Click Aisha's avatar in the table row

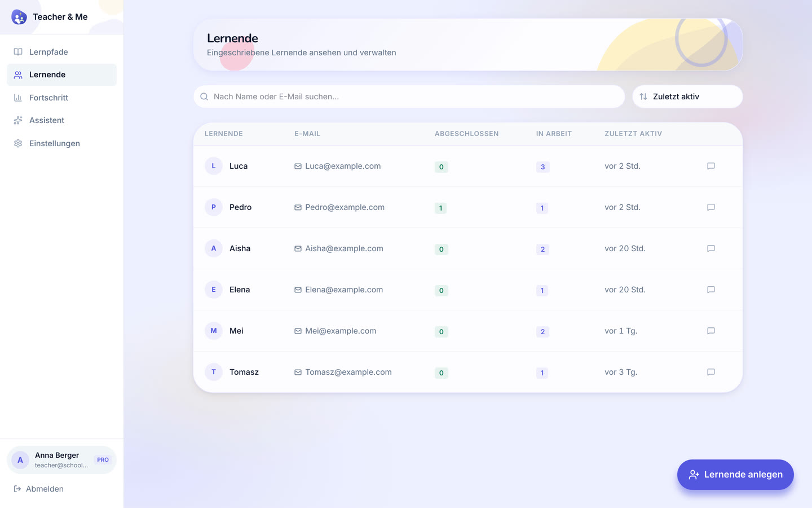(214, 248)
